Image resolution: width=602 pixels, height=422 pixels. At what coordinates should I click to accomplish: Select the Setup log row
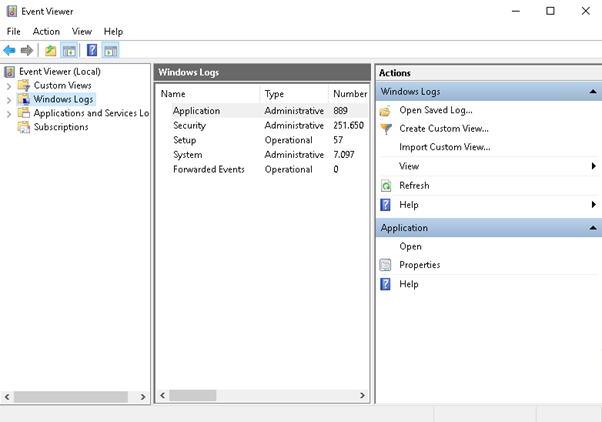(x=263, y=140)
